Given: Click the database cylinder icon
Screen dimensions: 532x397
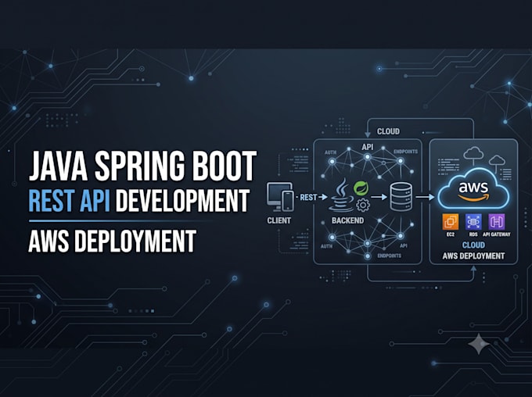Looking at the screenshot, I should [x=401, y=197].
